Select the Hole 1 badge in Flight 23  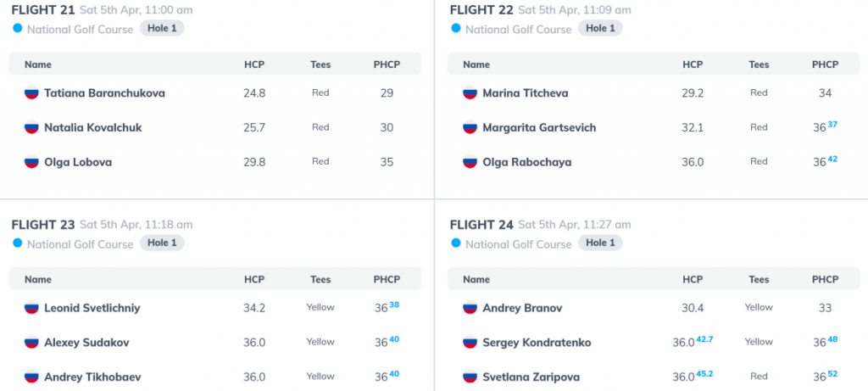(162, 243)
